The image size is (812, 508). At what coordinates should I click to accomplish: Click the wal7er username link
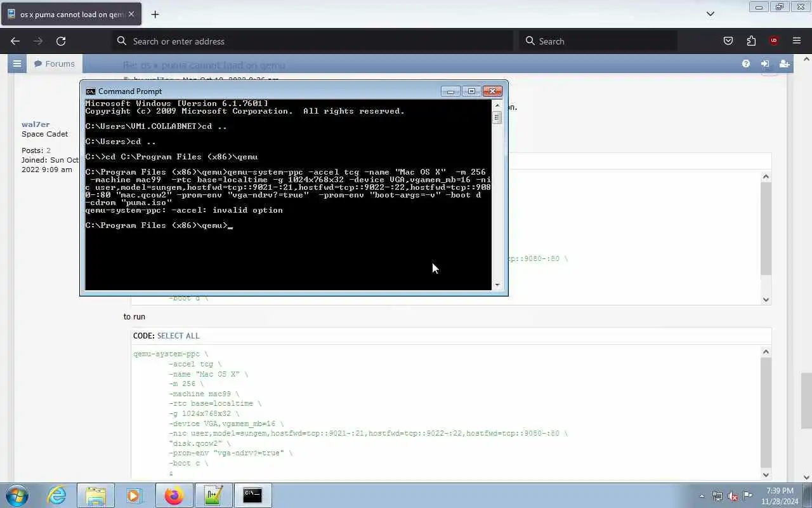[x=36, y=124]
